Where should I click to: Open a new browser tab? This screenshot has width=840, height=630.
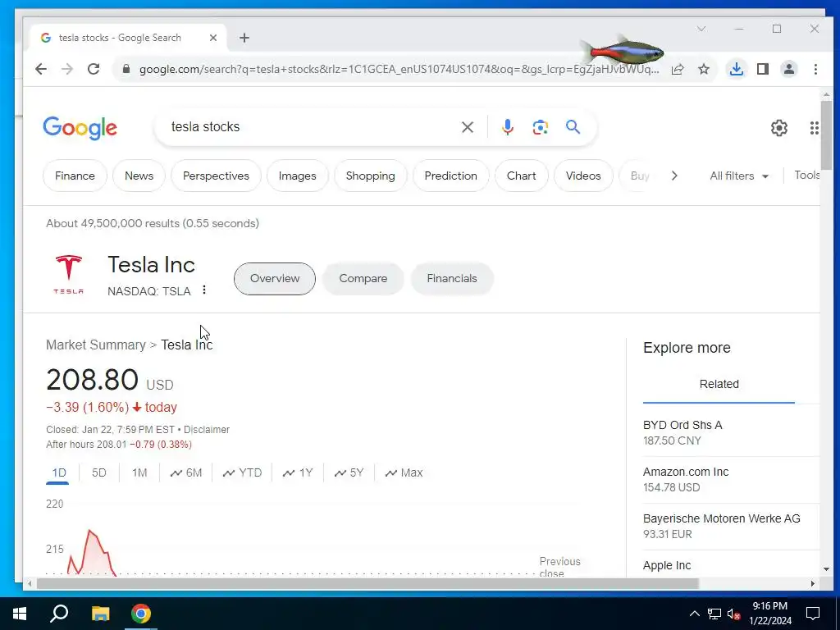(244, 38)
